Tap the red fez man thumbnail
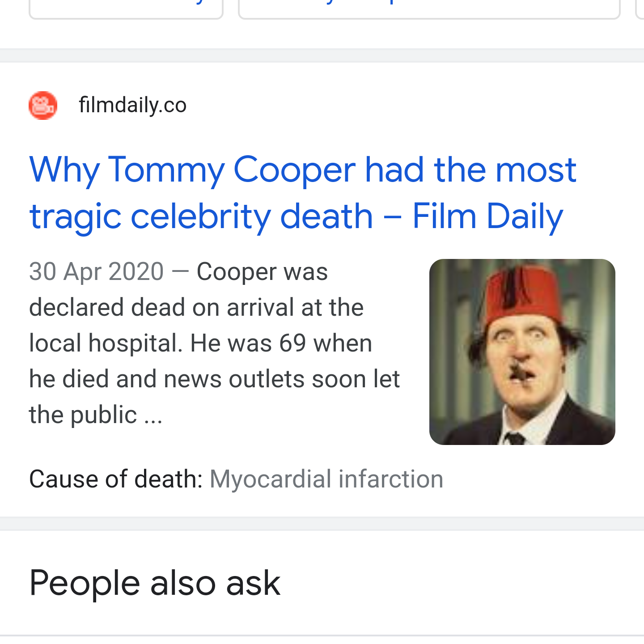 (522, 352)
